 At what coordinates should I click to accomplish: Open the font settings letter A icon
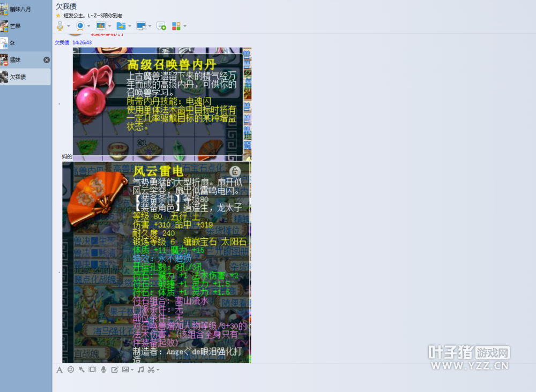(x=59, y=370)
